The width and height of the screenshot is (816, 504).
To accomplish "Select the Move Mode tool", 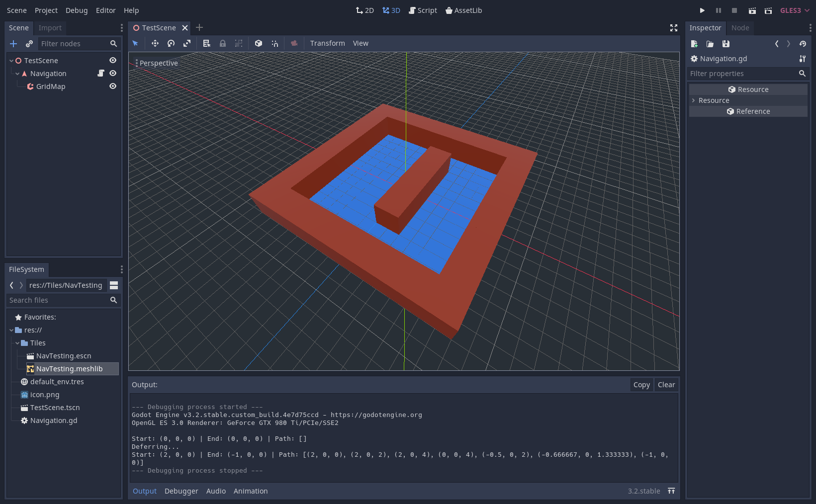I will coord(155,43).
